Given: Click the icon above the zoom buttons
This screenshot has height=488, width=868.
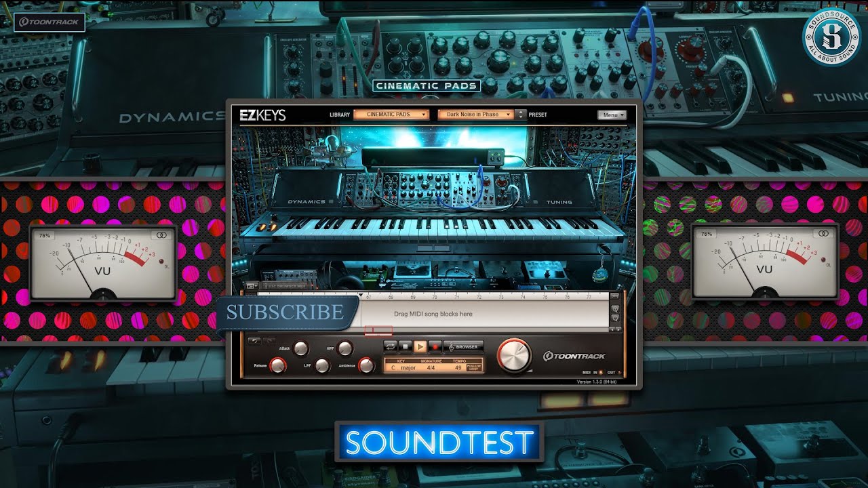Looking at the screenshot, I should (x=615, y=296).
